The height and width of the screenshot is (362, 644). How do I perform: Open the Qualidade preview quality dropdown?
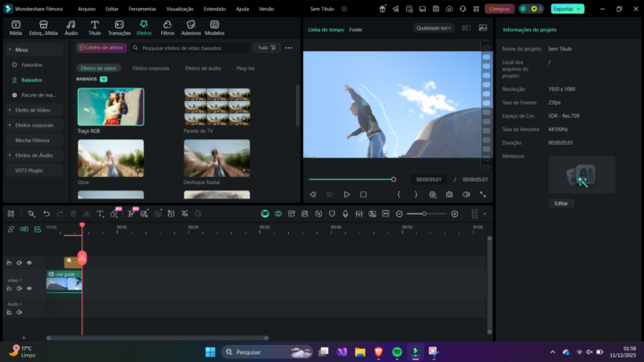click(434, 28)
